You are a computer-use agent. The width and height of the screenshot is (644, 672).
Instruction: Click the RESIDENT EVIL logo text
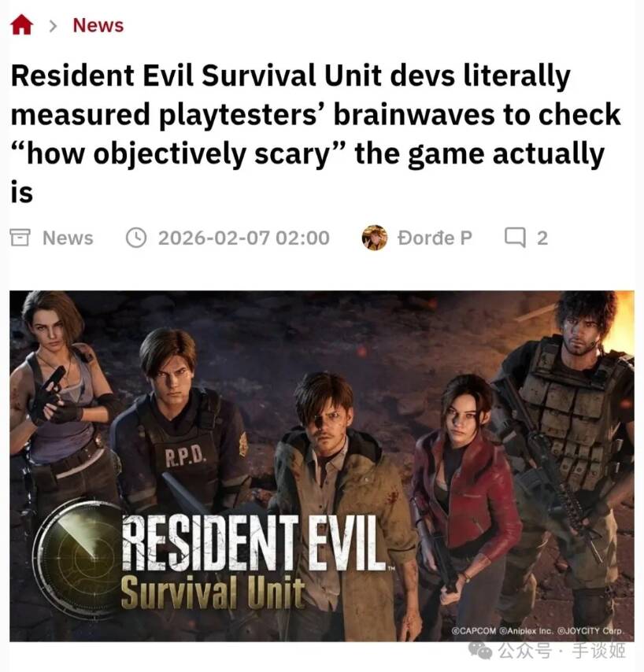(x=254, y=543)
